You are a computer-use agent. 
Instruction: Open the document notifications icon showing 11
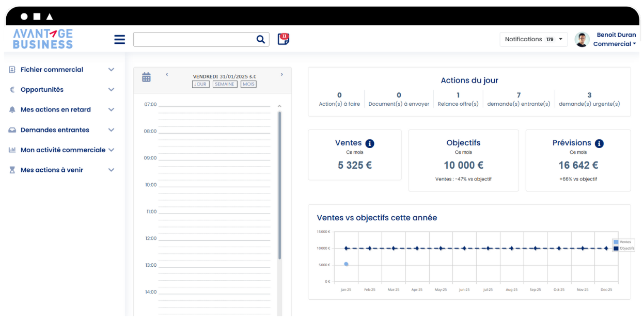283,39
